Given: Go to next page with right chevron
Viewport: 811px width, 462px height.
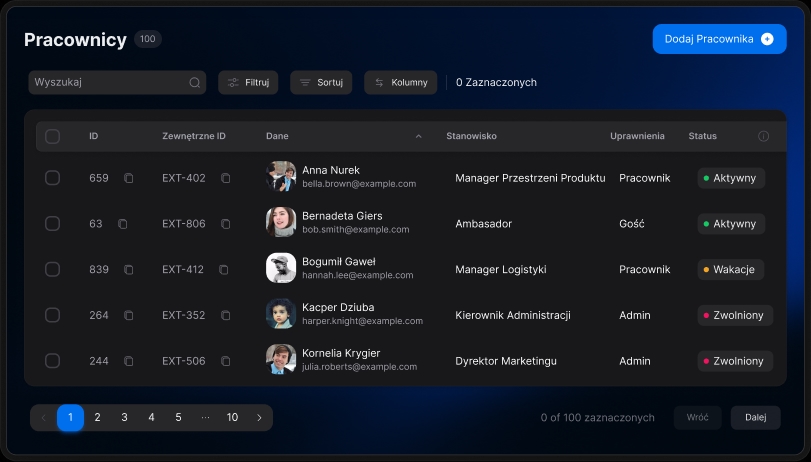Looking at the screenshot, I should 259,418.
